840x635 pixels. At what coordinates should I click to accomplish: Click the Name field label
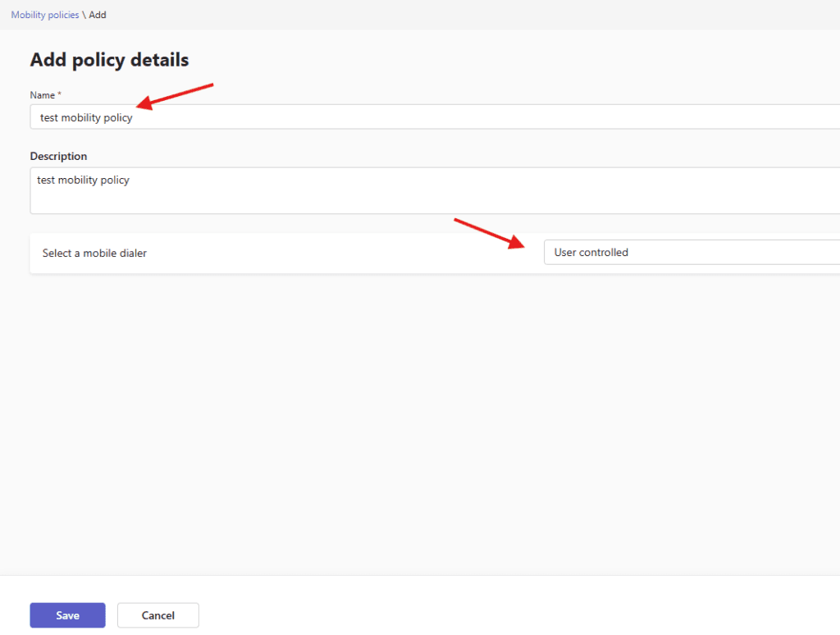pyautogui.click(x=41, y=95)
